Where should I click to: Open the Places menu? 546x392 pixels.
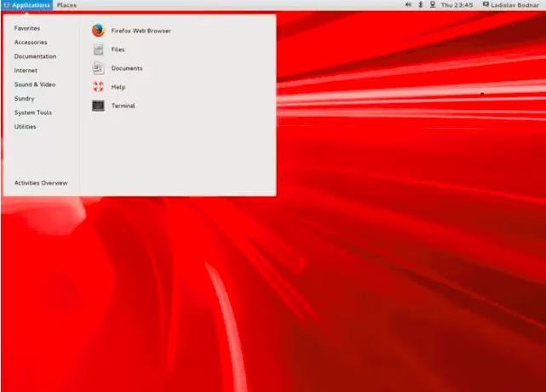pos(66,5)
